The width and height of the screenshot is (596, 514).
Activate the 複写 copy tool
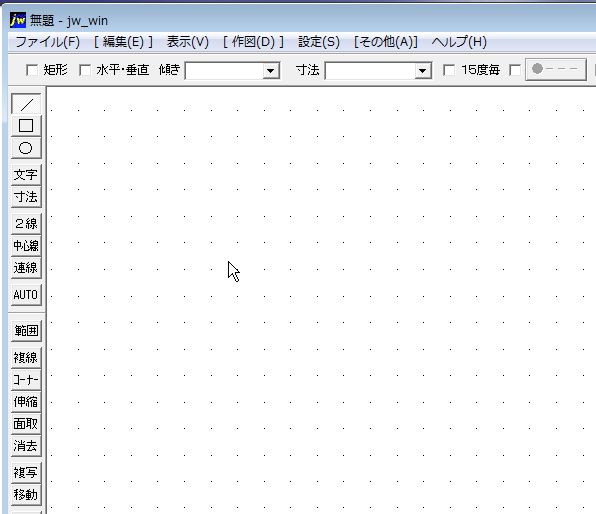tap(26, 473)
